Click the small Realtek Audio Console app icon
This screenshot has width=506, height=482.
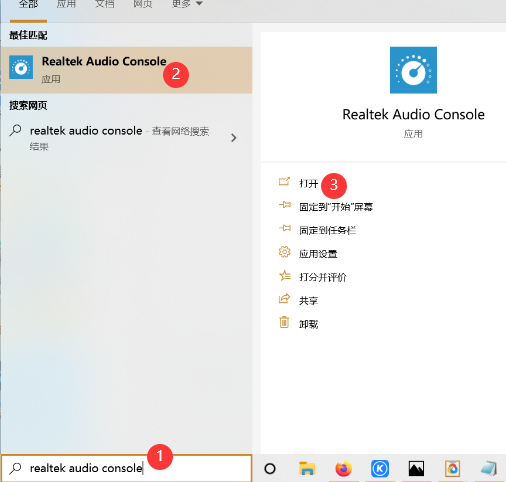pos(21,67)
